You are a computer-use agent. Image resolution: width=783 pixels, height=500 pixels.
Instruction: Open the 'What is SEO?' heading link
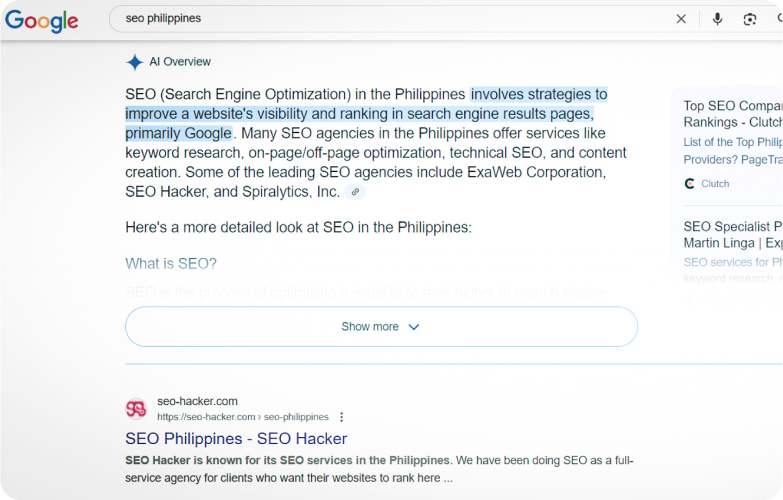171,263
